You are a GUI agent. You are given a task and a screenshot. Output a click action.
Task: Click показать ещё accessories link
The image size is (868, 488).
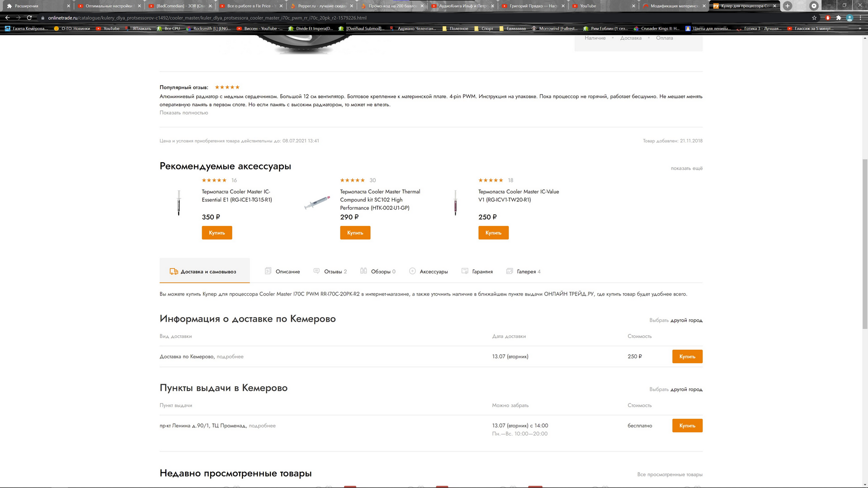pyautogui.click(x=686, y=169)
